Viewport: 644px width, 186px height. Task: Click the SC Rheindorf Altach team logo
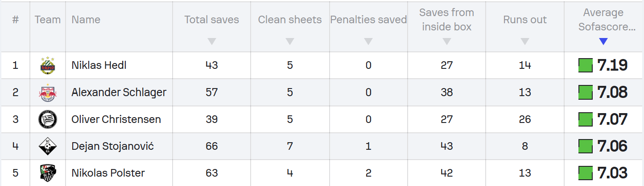click(x=47, y=146)
